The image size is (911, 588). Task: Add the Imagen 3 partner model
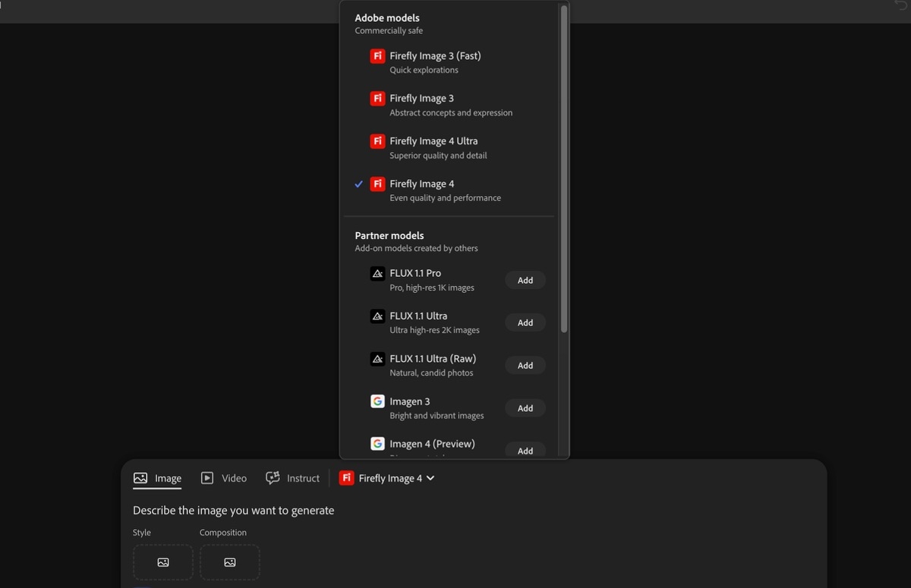tap(525, 408)
